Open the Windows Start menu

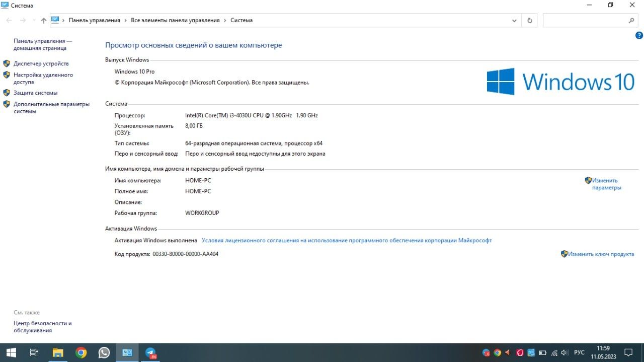(x=11, y=352)
